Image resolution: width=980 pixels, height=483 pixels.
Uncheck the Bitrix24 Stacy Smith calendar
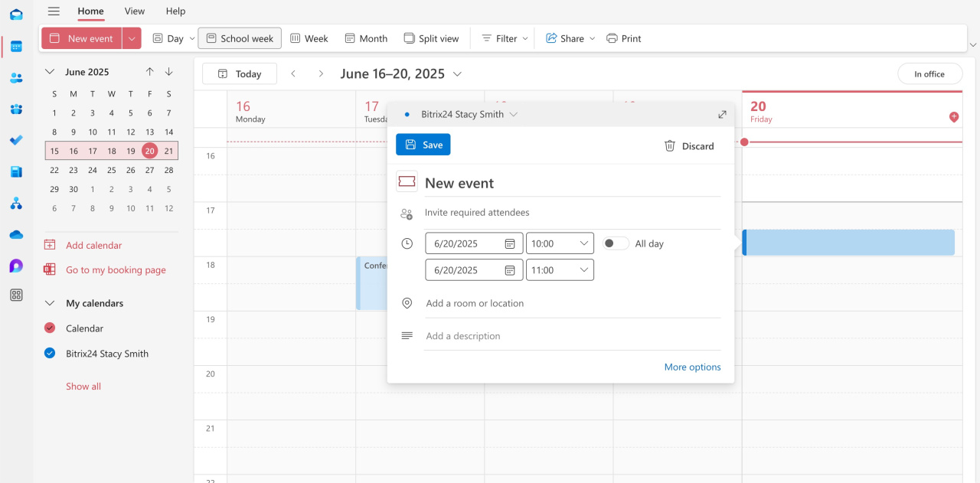pos(50,354)
